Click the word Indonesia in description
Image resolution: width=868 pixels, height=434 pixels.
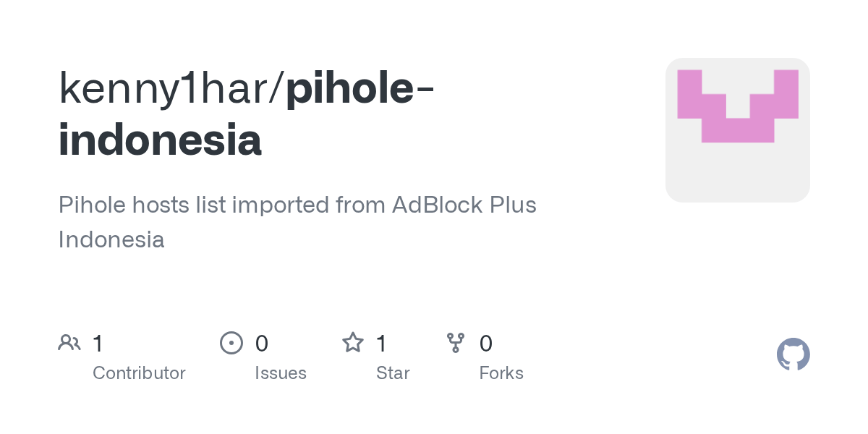click(x=111, y=239)
